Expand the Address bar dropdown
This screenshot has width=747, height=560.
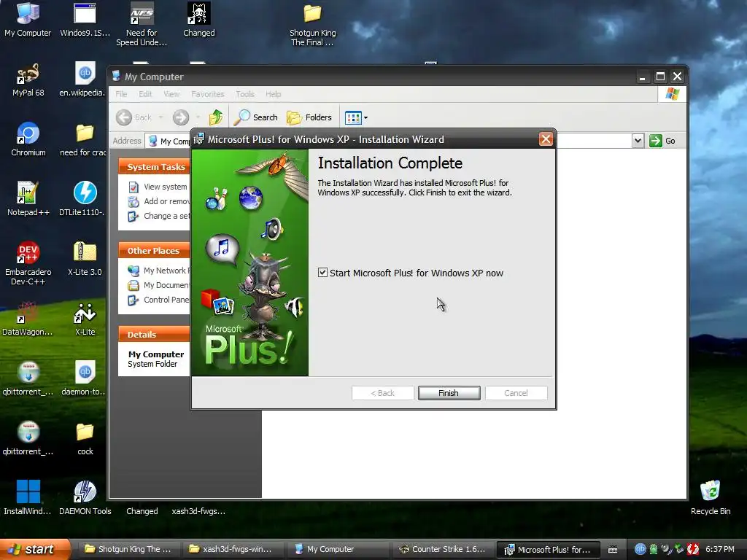(638, 141)
